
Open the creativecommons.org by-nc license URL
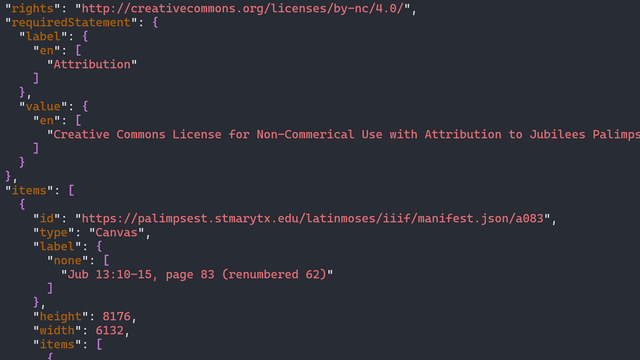[x=242, y=9]
